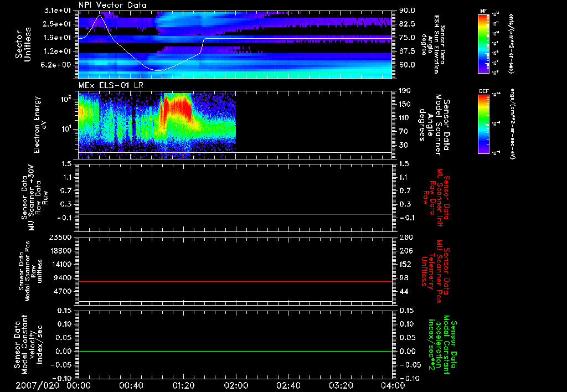Screen dimensions: 567x392
Task: Click the red line in the Scanner Pos panel
Action: 235,281
